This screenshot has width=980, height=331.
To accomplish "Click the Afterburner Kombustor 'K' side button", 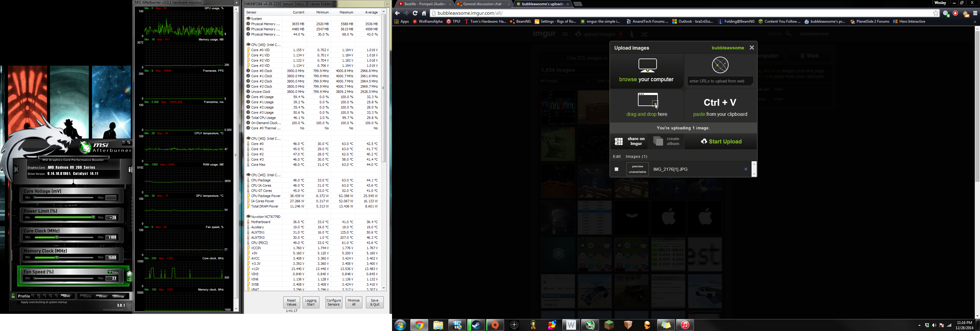I will [16, 169].
